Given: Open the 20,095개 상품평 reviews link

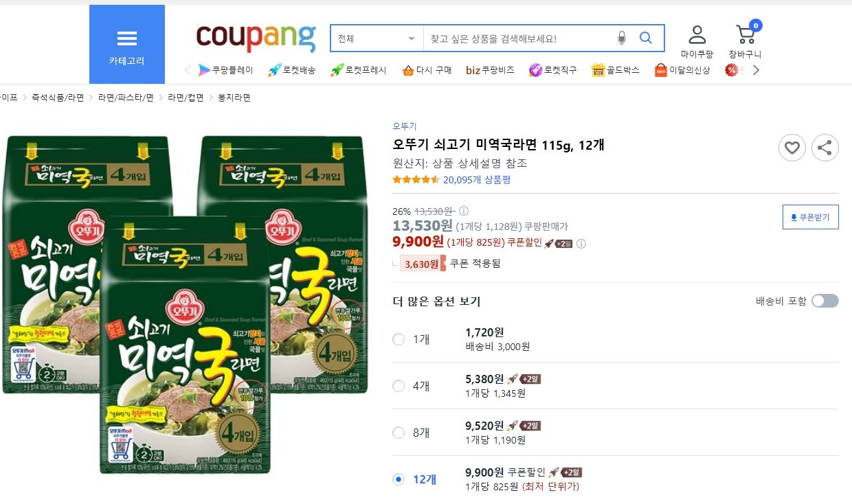Looking at the screenshot, I should [x=477, y=180].
